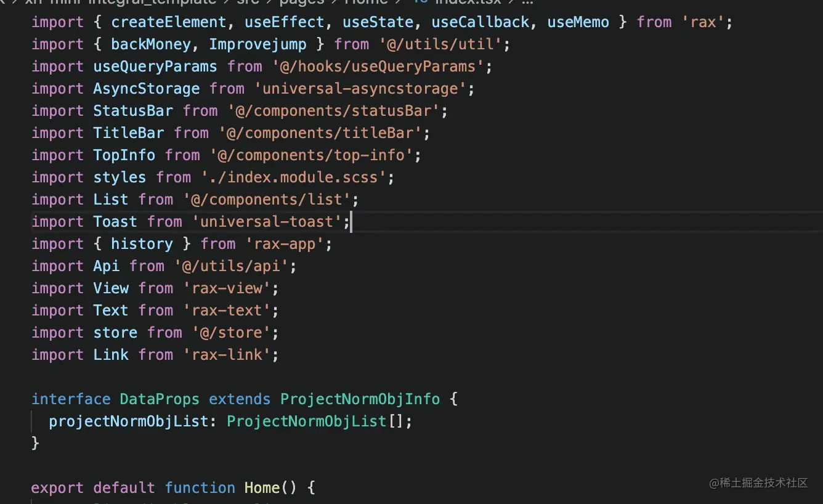Click the 'rax-app' module string
This screenshot has height=504, width=823.
tap(285, 244)
